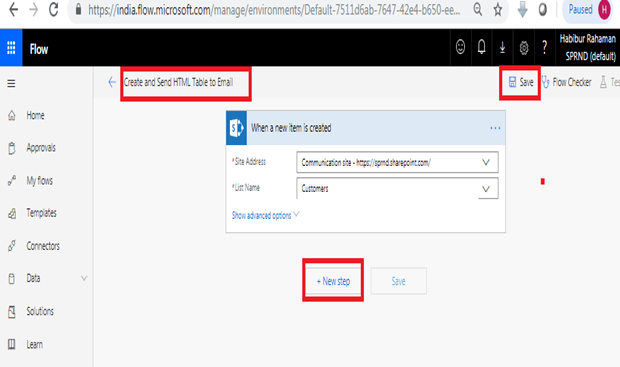Click the Save button beside New step
The width and height of the screenshot is (620, 367).
coord(399,281)
